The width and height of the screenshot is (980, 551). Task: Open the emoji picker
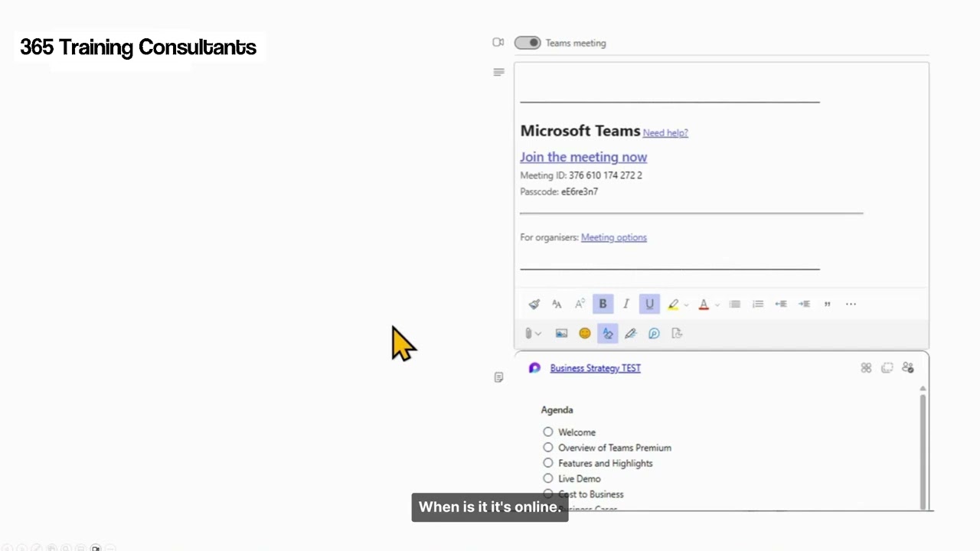coord(585,333)
